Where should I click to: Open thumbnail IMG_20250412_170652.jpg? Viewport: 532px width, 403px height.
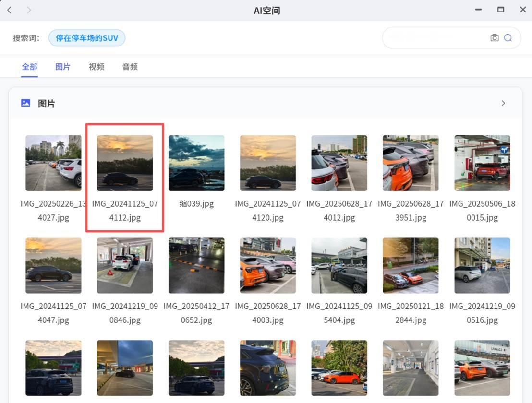click(196, 265)
